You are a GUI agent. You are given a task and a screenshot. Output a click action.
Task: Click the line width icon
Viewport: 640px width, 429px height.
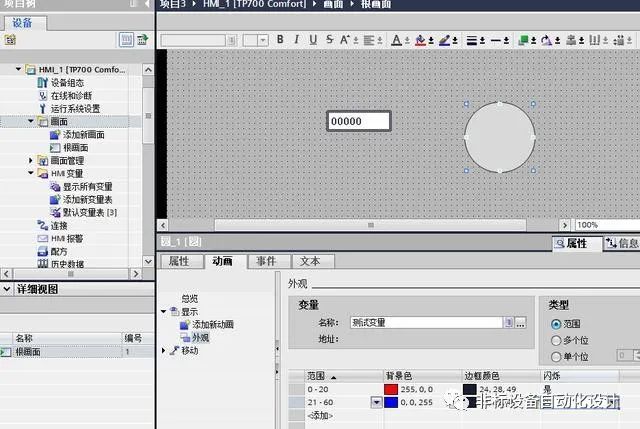click(472, 40)
